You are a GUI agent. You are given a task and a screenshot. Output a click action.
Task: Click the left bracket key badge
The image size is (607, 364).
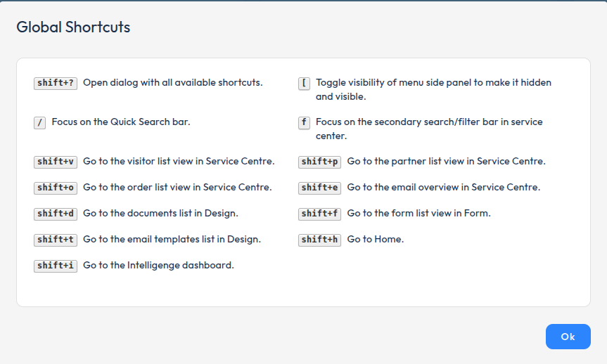click(304, 83)
